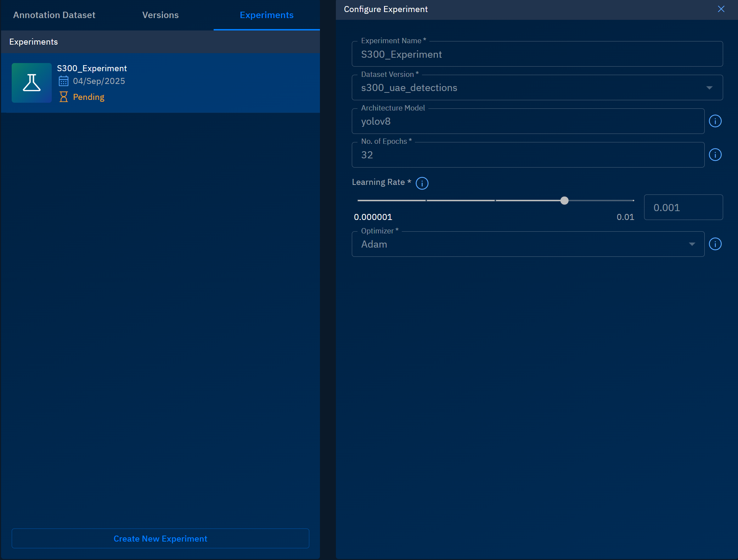Click the Experiment Name input field
This screenshot has width=738, height=560.
[537, 54]
